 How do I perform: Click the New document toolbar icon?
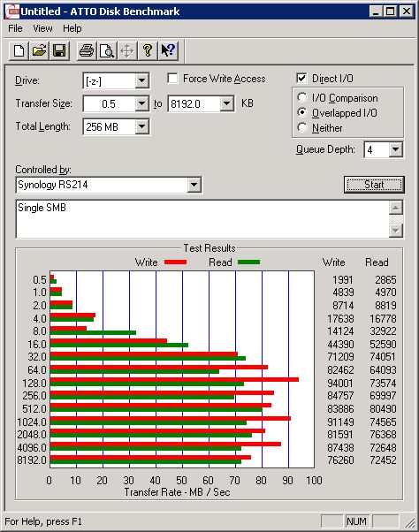pyautogui.click(x=19, y=51)
